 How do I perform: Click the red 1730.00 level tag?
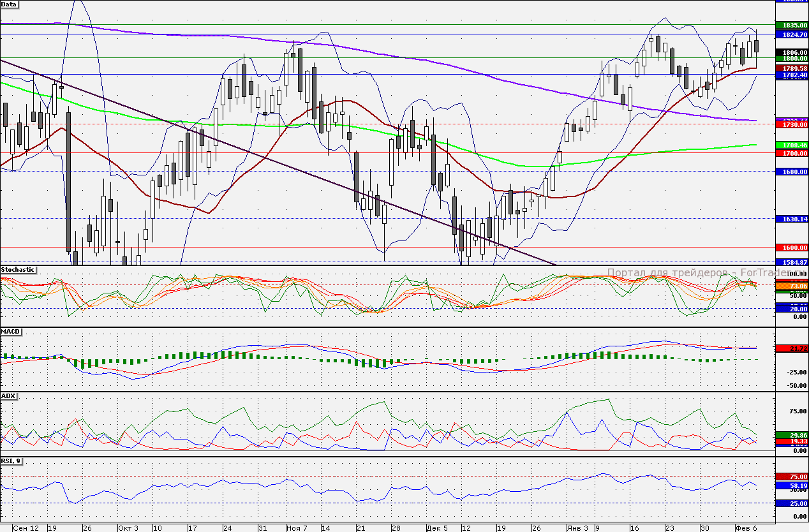point(790,125)
